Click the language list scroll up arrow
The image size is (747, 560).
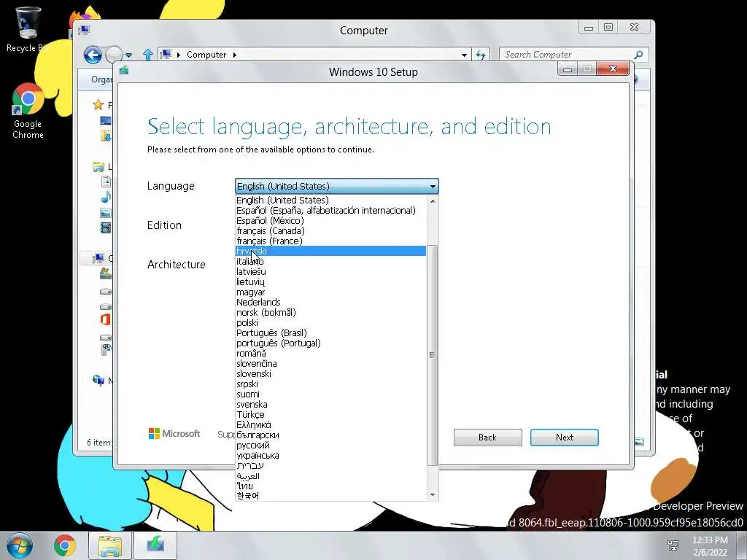pos(432,201)
